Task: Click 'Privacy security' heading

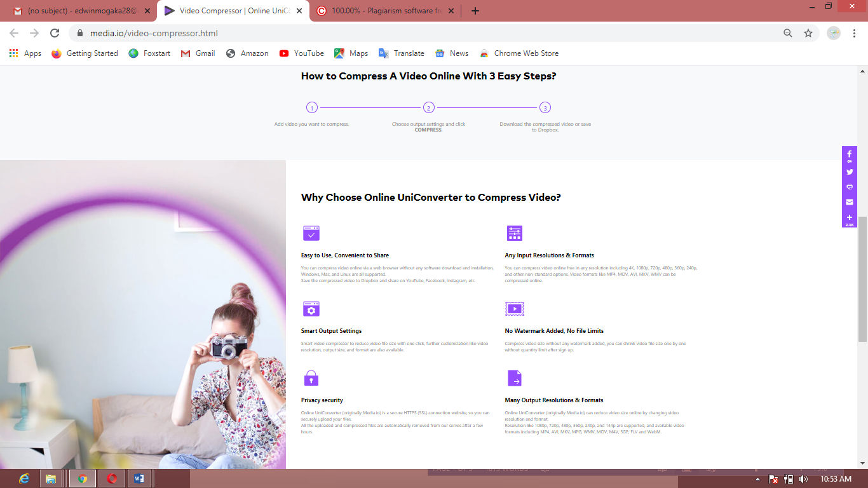Action: [322, 400]
